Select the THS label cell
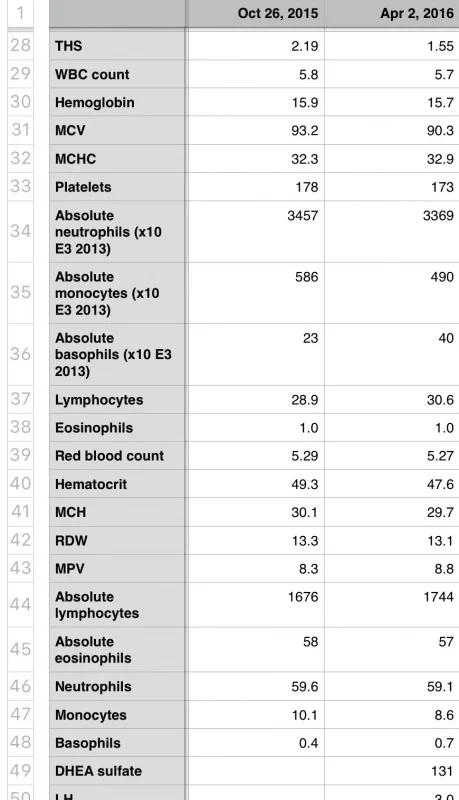This screenshot has width=459, height=800. click(117, 46)
